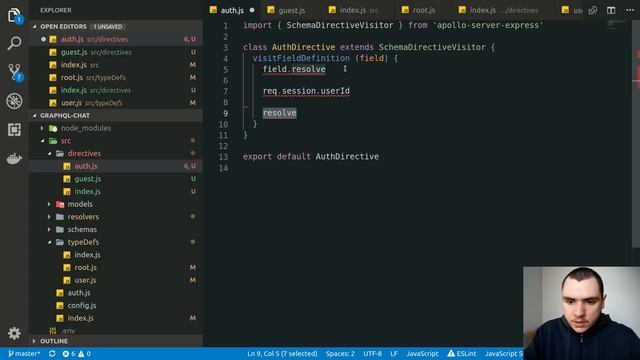Image resolution: width=640 pixels, height=360 pixels.
Task: Open the Source Control view icon
Action: (15, 72)
